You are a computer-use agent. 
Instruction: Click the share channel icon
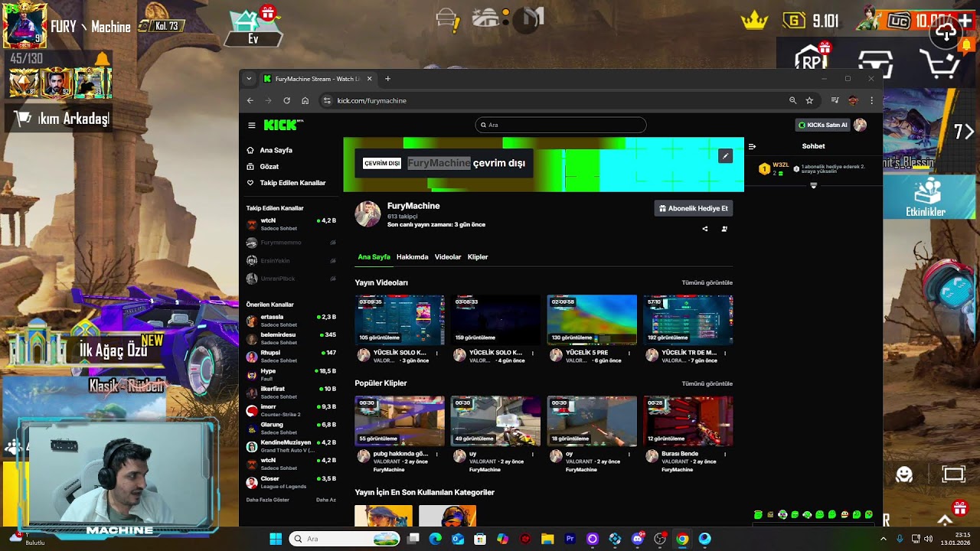pos(704,229)
